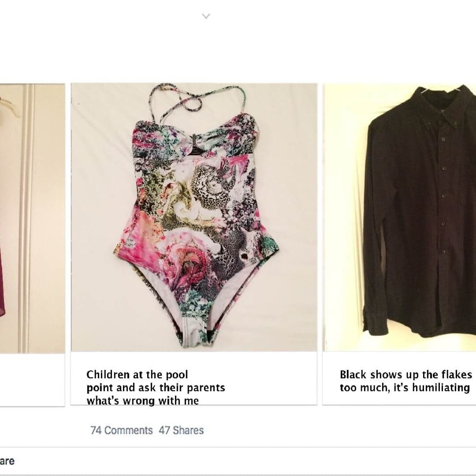
Task: Open the black button-up shirt photo
Action: (399, 217)
